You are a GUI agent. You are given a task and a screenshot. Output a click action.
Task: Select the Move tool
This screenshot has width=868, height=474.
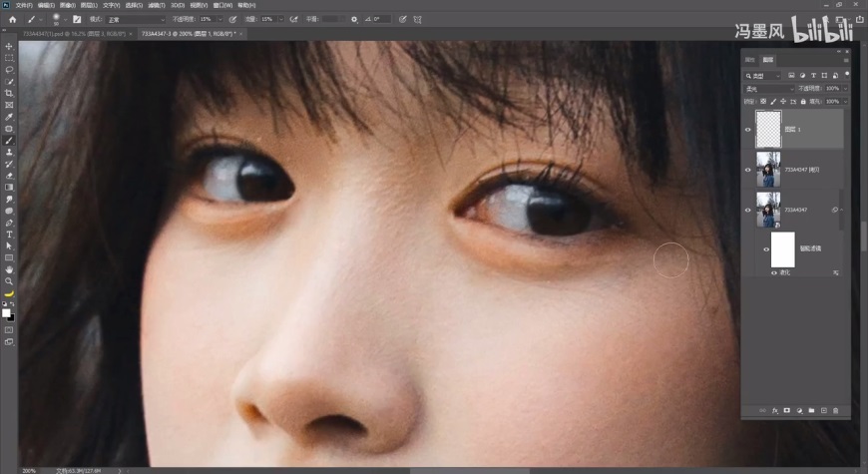pos(9,47)
